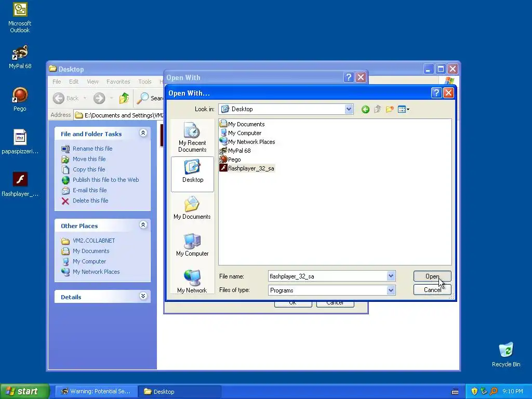Switch to Warning: Potential Se... taskbar item

click(96, 392)
